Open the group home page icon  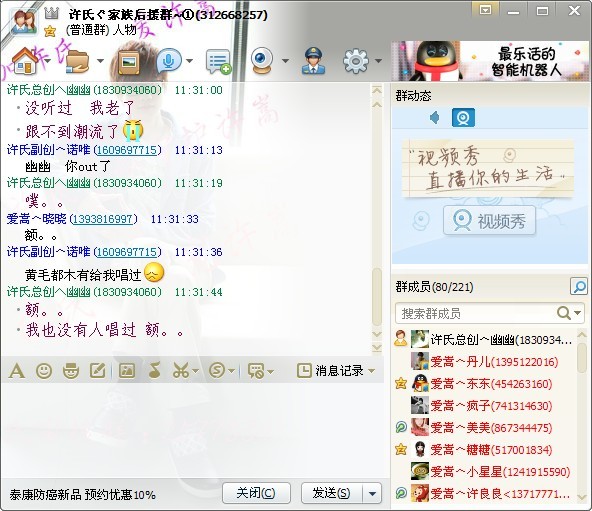tap(24, 60)
